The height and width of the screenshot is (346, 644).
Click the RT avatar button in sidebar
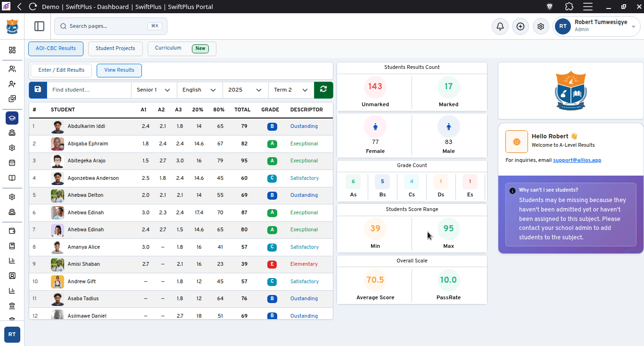[x=12, y=334]
